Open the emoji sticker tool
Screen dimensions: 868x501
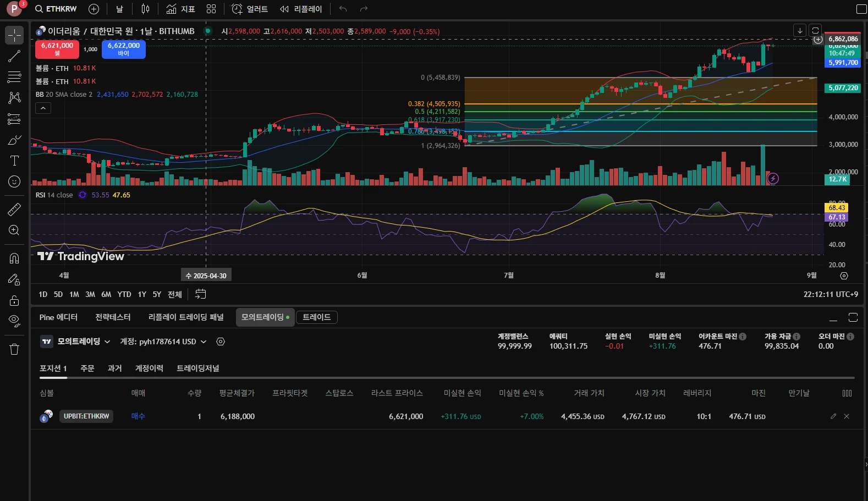point(14,181)
